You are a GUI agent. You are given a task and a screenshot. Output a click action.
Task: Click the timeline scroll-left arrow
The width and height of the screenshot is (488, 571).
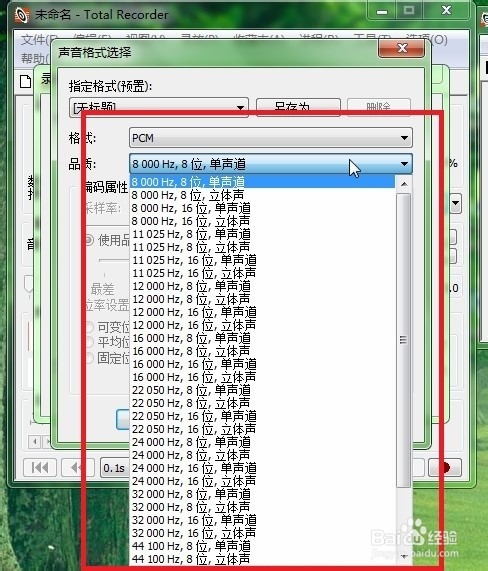point(35,442)
